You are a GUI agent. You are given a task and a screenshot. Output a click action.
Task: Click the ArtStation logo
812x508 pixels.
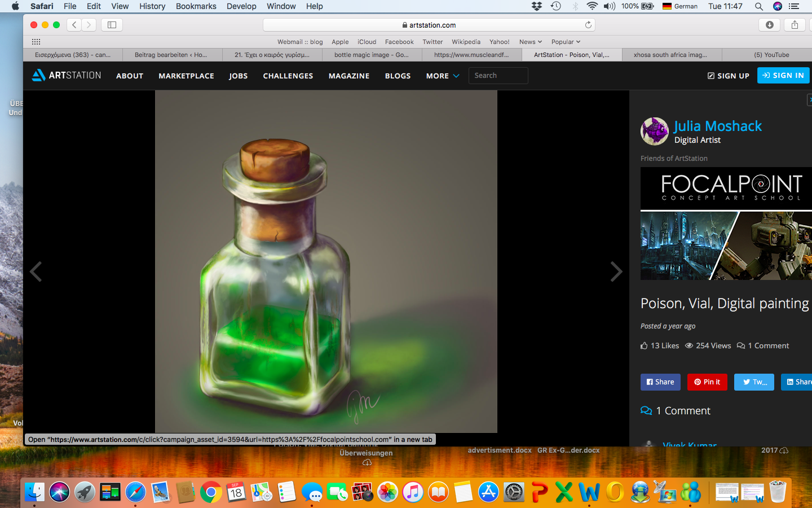click(x=67, y=75)
